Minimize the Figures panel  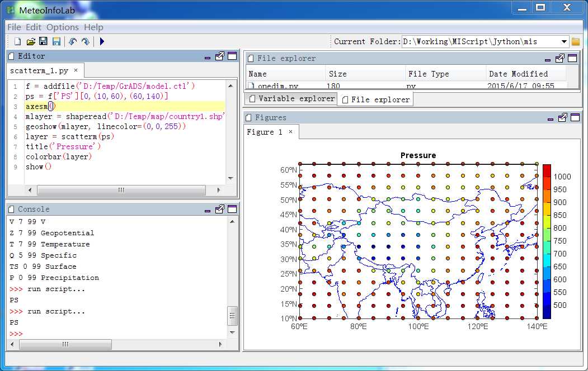[550, 119]
